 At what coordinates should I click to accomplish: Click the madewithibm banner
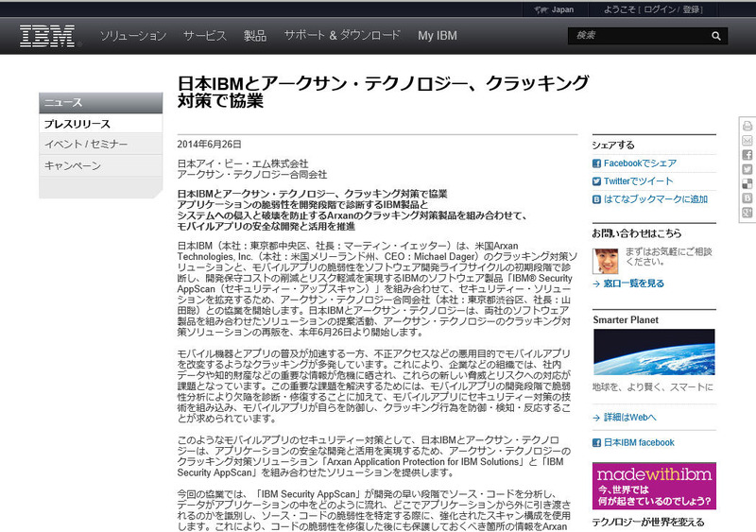(654, 485)
